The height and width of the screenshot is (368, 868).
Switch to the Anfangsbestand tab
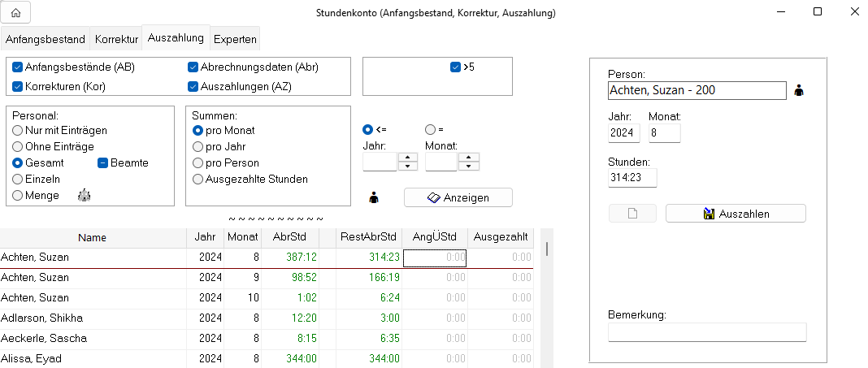pyautogui.click(x=45, y=39)
